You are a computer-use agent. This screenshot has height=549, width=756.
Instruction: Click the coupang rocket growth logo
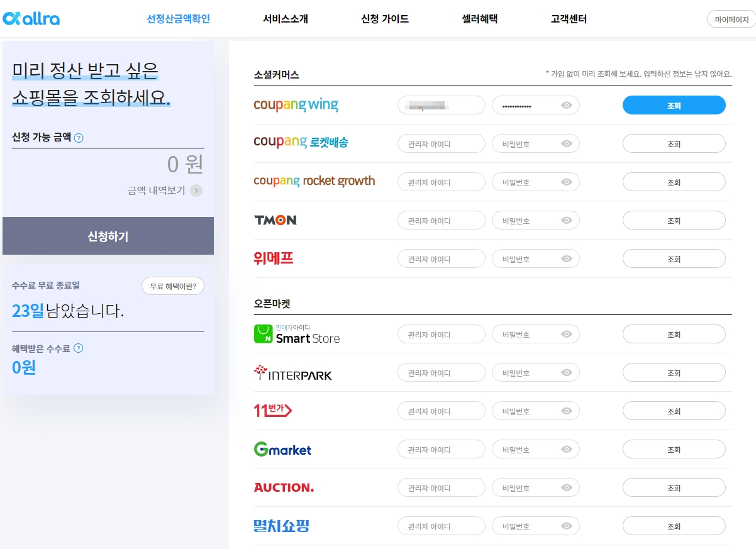click(314, 181)
